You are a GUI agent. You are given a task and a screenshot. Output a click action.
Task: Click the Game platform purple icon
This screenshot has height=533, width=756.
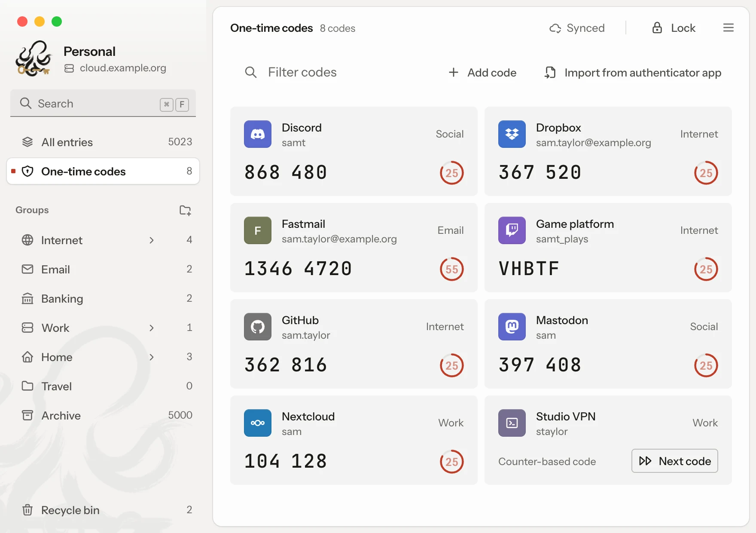click(512, 230)
